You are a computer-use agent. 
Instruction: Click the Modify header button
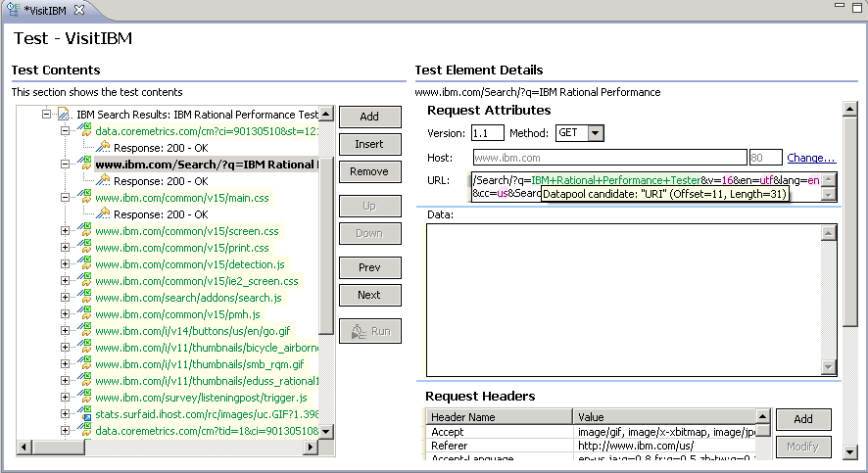click(x=803, y=447)
